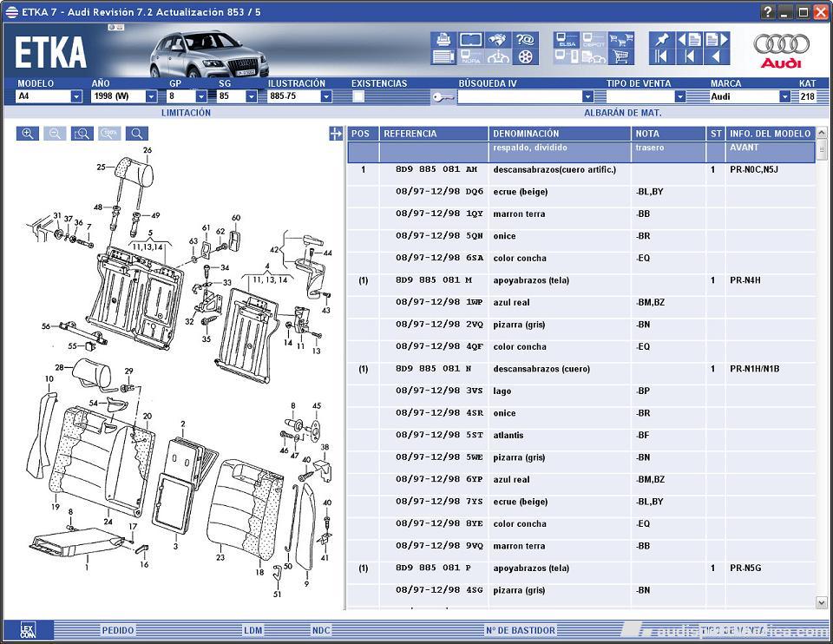Reset illustration zoom to 100%
Screen dimensions: 833x644
point(109,134)
